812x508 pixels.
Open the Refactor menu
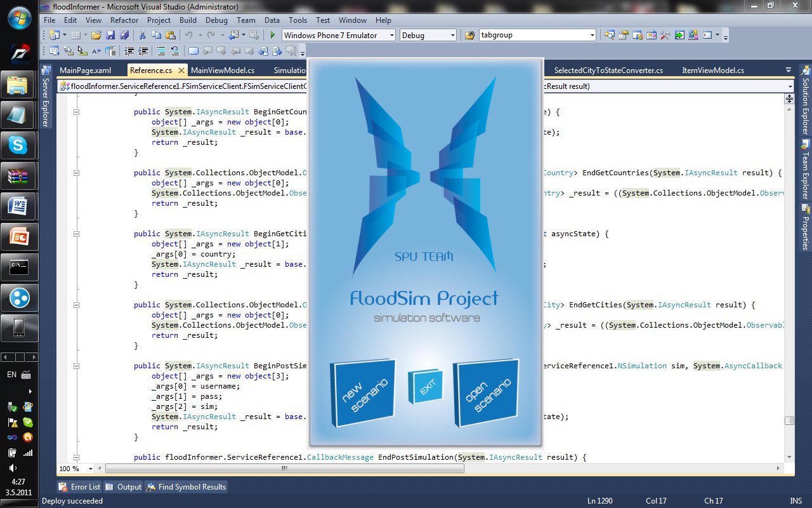tap(124, 20)
